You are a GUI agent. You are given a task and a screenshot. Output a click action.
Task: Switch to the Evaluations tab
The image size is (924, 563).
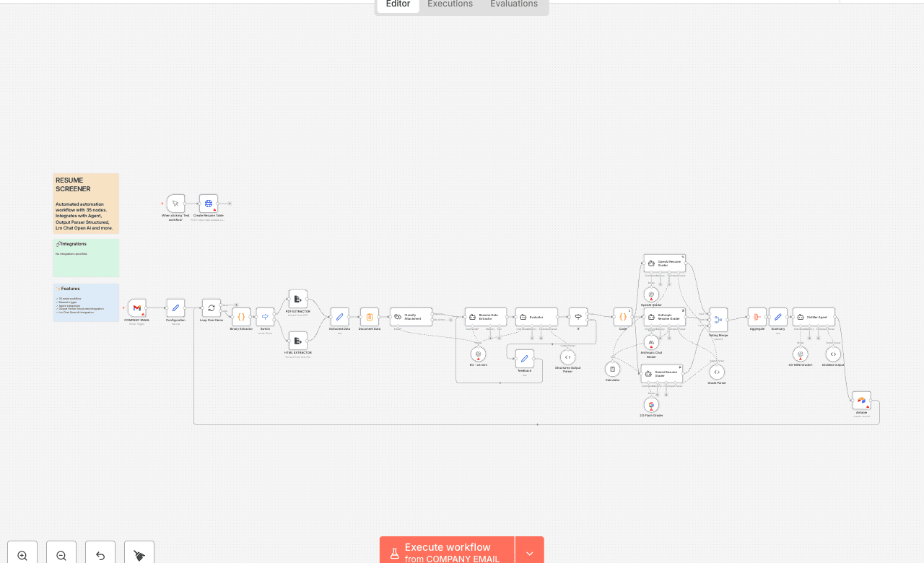[513, 4]
